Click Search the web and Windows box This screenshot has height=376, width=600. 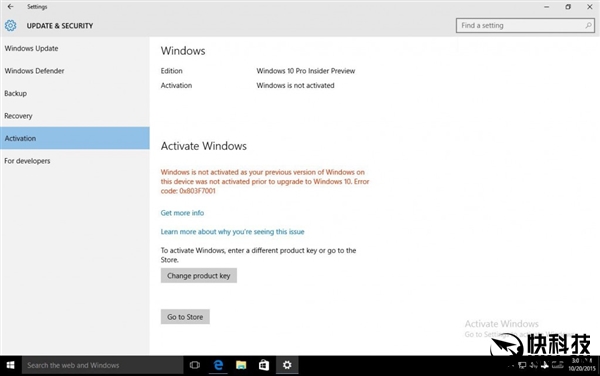point(103,365)
